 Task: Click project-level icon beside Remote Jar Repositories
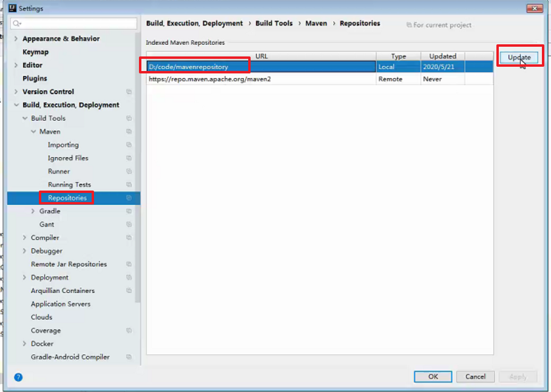pyautogui.click(x=129, y=264)
